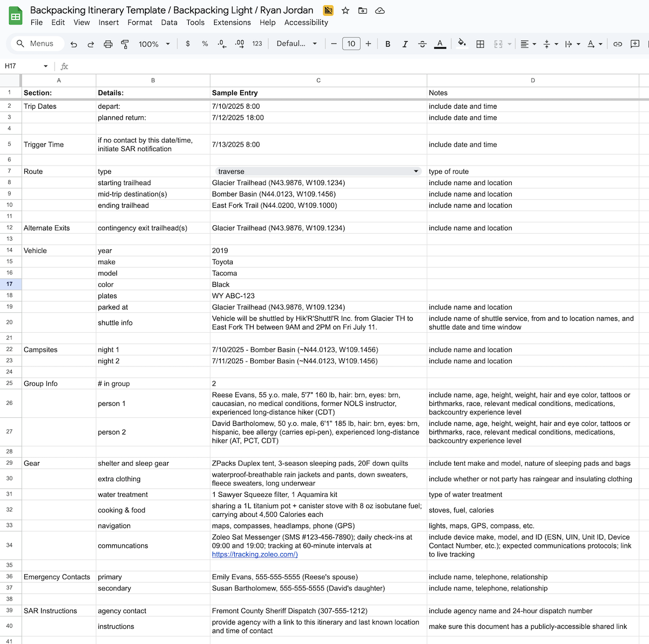Select column C header
The height and width of the screenshot is (644, 649).
[319, 80]
